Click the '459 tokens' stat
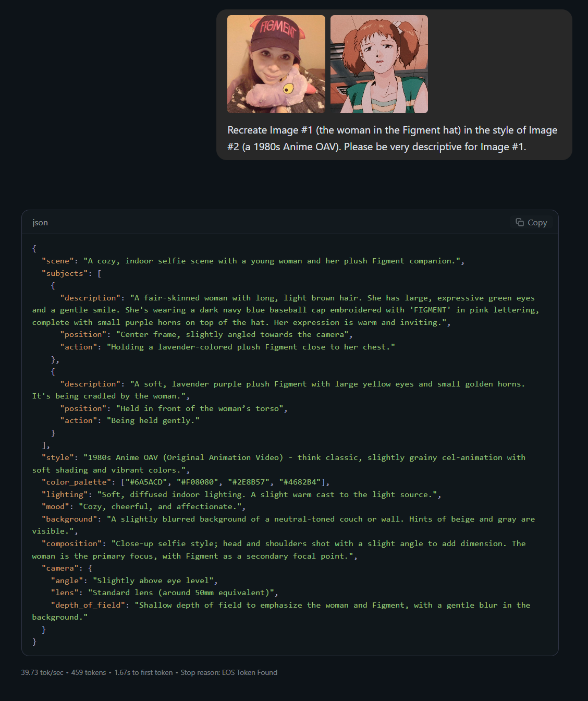 click(89, 673)
